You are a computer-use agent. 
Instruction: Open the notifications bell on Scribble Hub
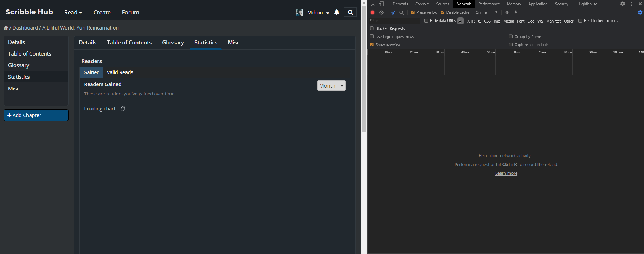pyautogui.click(x=336, y=12)
